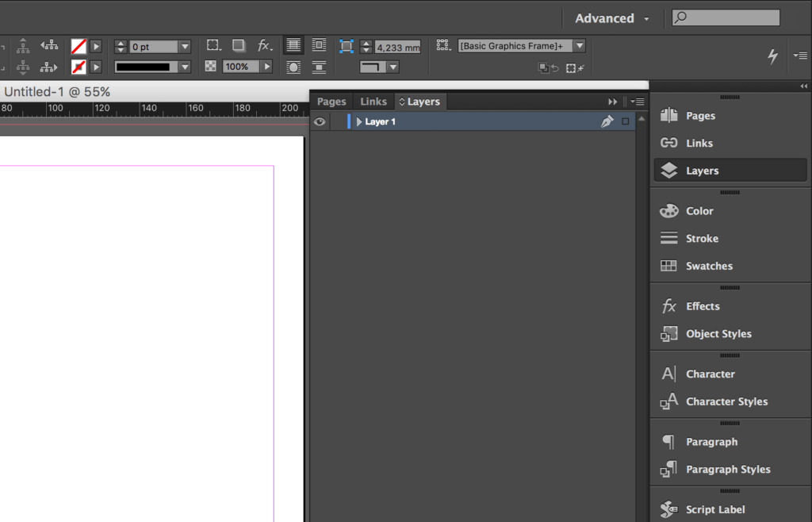This screenshot has height=522, width=812.
Task: Open the Character panel
Action: point(730,374)
